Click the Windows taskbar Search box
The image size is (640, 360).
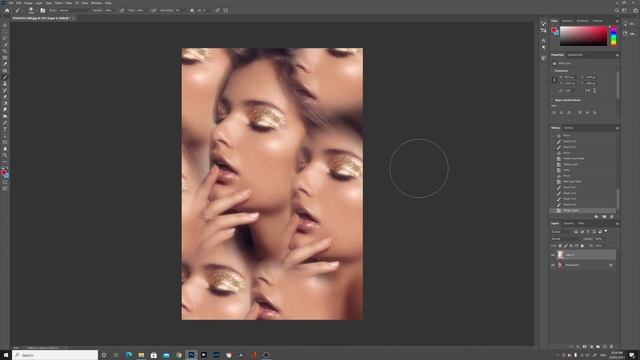click(55, 355)
